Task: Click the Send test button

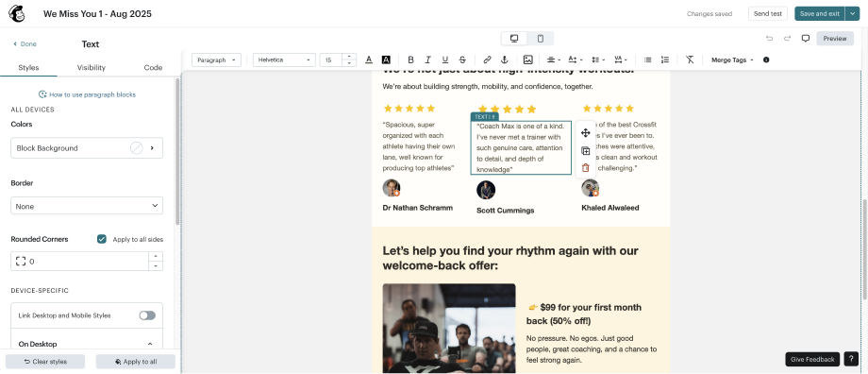Action: (x=768, y=14)
